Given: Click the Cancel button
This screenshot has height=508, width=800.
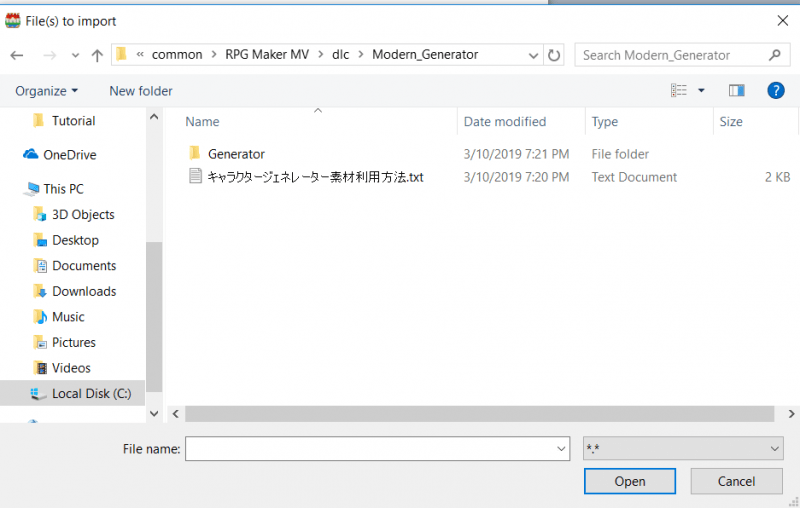Looking at the screenshot, I should 736,481.
